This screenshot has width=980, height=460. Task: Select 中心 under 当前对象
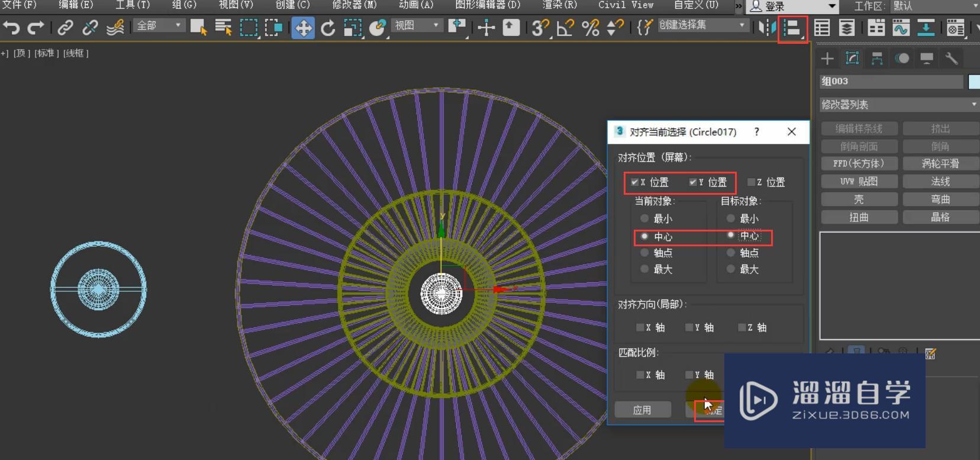coord(644,236)
